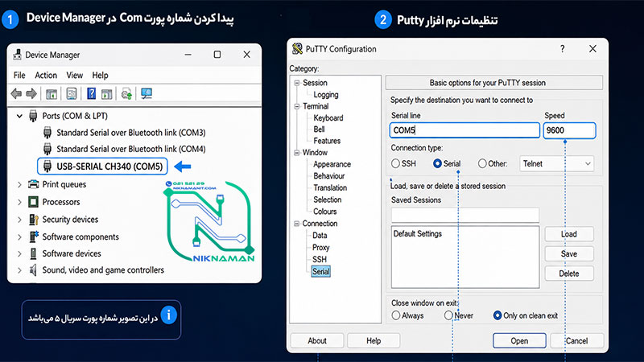Image resolution: width=644 pixels, height=362 pixels.
Task: Select Colours in PuTTY category tree
Action: click(x=325, y=212)
